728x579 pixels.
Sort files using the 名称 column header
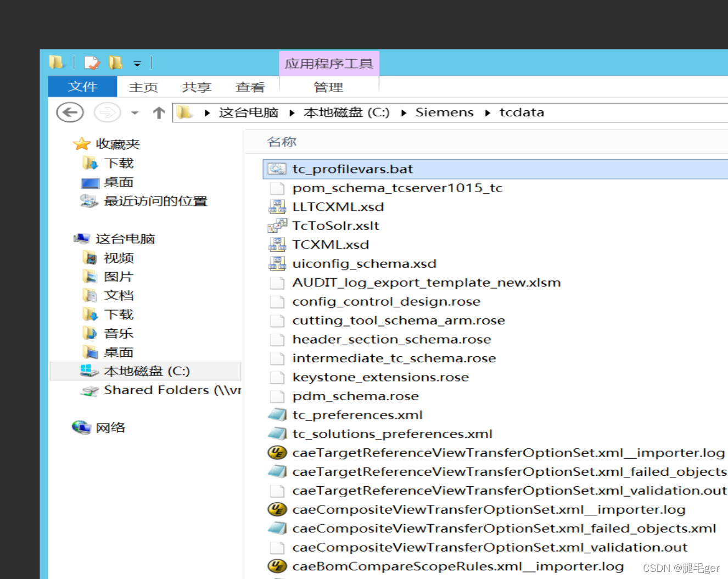pyautogui.click(x=281, y=141)
